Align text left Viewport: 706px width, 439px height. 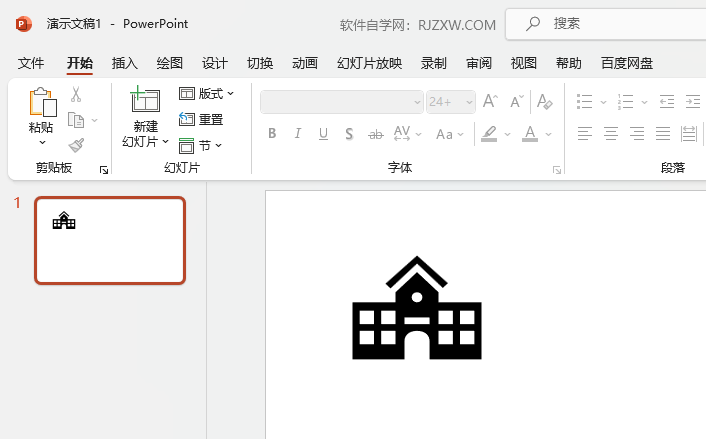[x=584, y=134]
